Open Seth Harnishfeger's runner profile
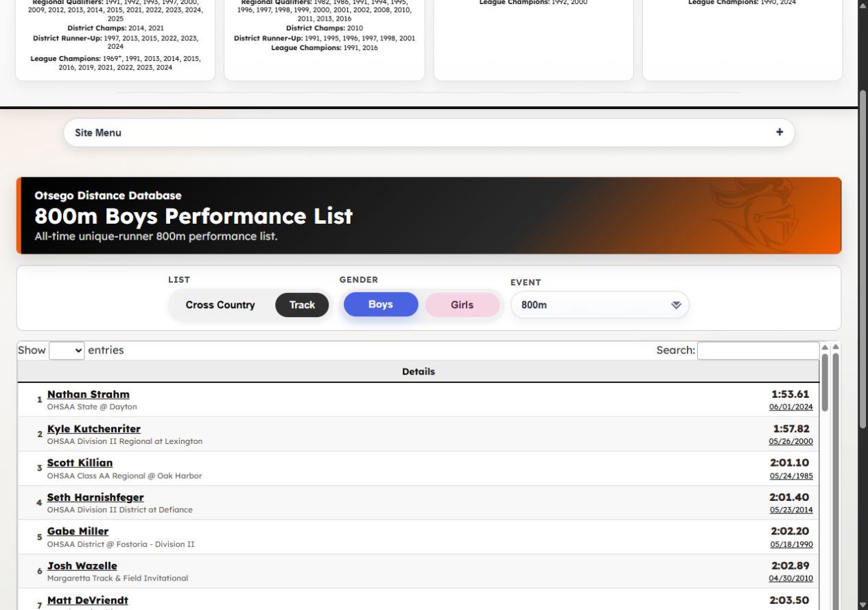The height and width of the screenshot is (610, 868). (95, 497)
